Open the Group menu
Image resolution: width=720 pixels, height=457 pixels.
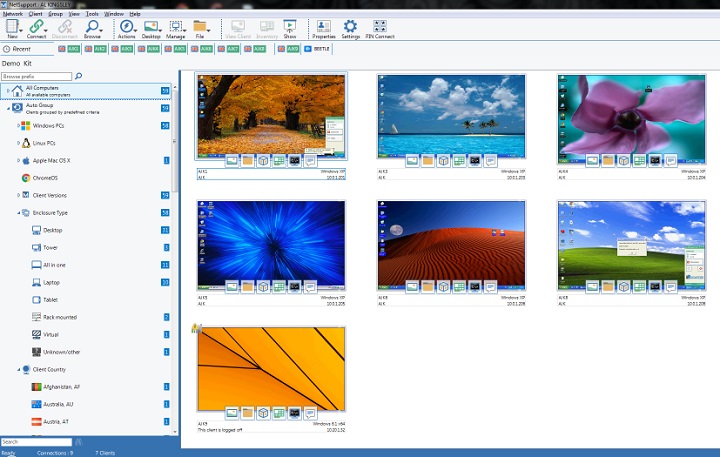(56, 14)
